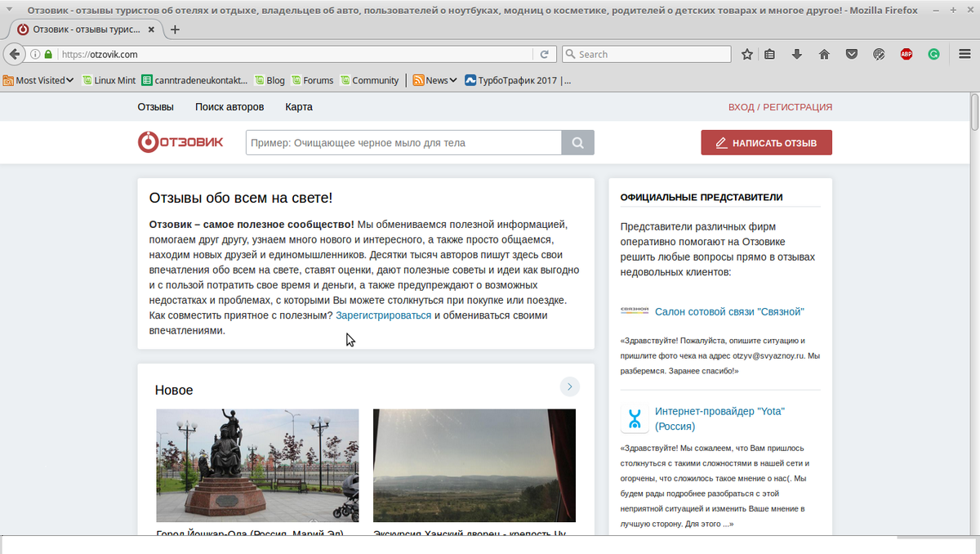Viewport: 980px width, 554px height.
Task: Click the arrow next to Новое section
Action: point(570,386)
